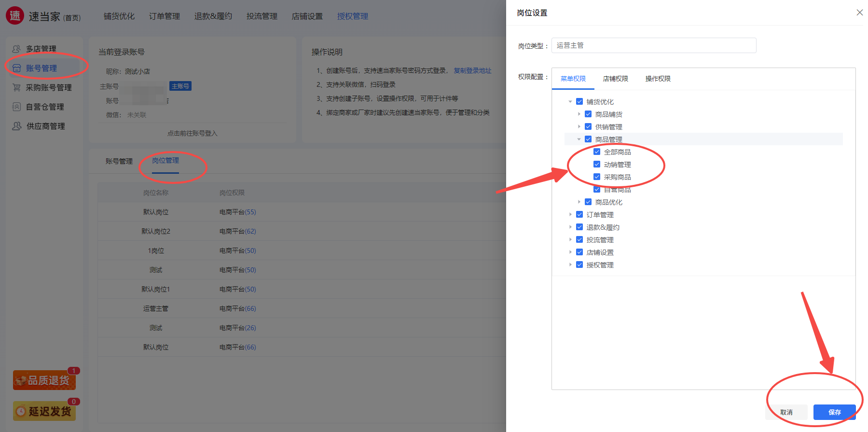Switch to the 店铺权限 tab
Screen dimensions: 868x432
615,79
